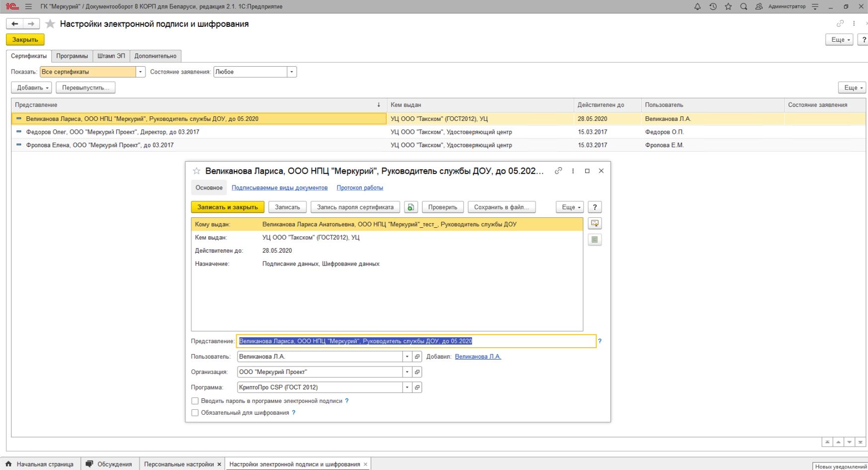868x470 pixels.
Task: Expand Программа dropdown arrow
Action: (x=407, y=387)
